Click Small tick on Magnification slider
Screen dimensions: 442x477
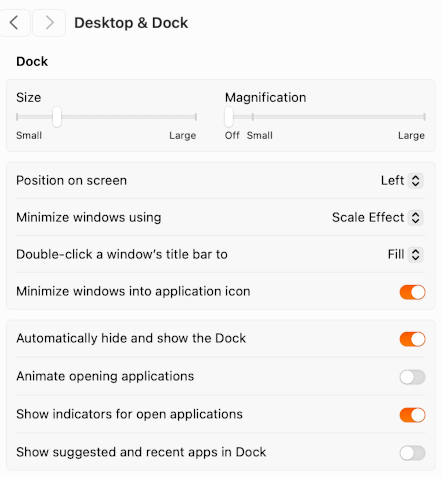click(253, 117)
